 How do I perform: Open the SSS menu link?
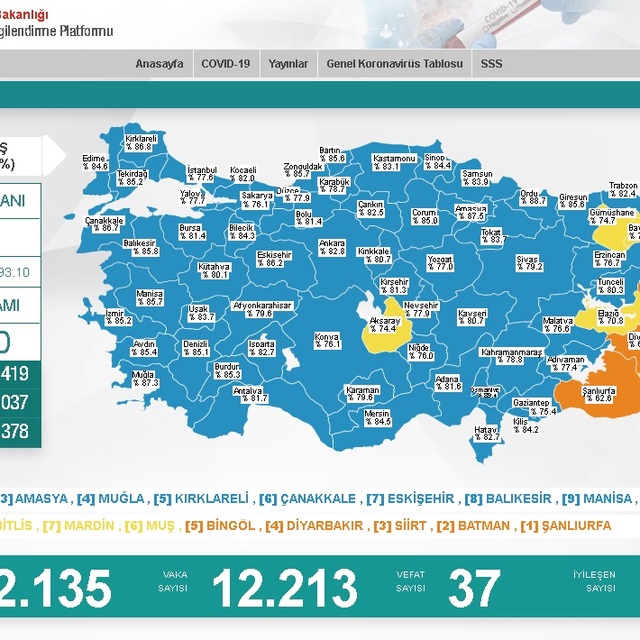point(491,63)
